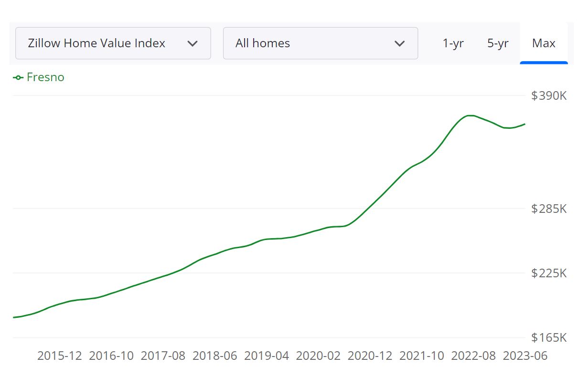
Task: Open the chevron on the metric selector
Action: pyautogui.click(x=193, y=43)
